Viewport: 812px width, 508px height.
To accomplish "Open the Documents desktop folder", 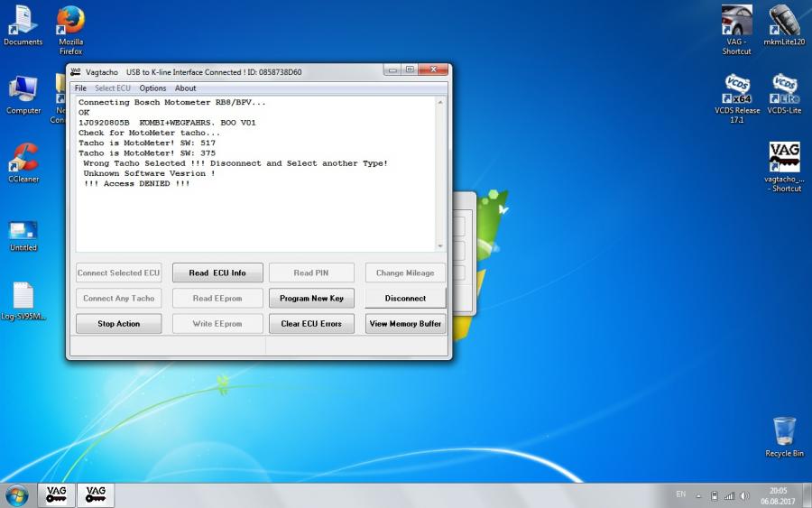I will click(x=23, y=22).
